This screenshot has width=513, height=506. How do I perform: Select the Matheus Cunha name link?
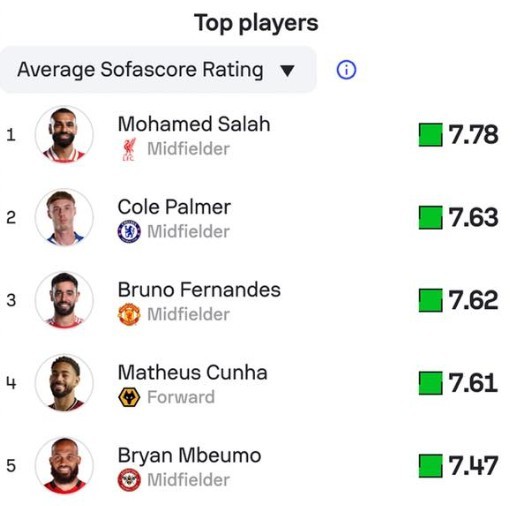[x=192, y=372]
